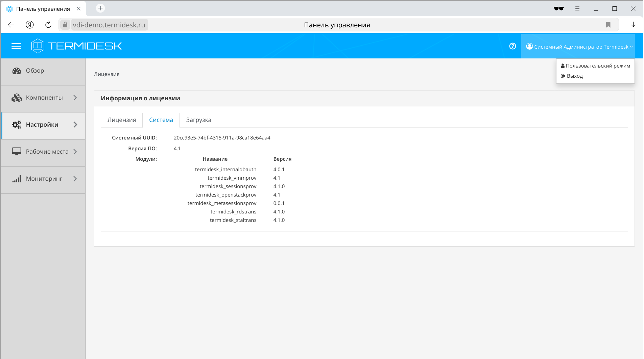The height and width of the screenshot is (359, 644).
Task: Click the Termidesk logo
Action: point(76,46)
